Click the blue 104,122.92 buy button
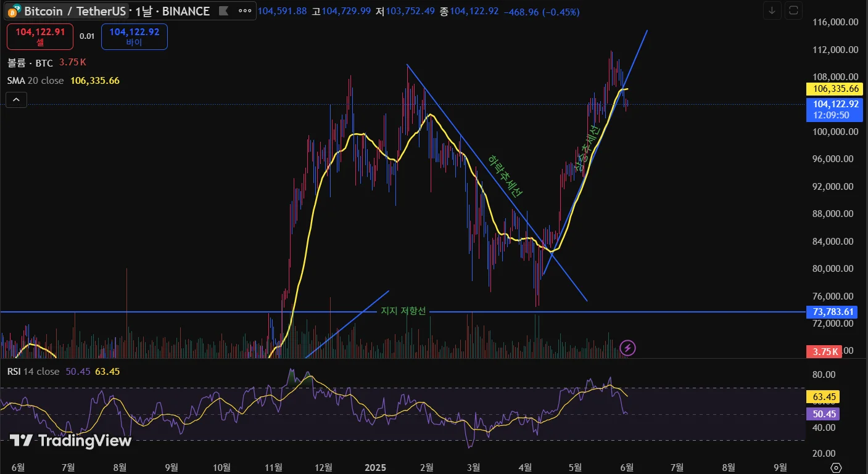 134,36
